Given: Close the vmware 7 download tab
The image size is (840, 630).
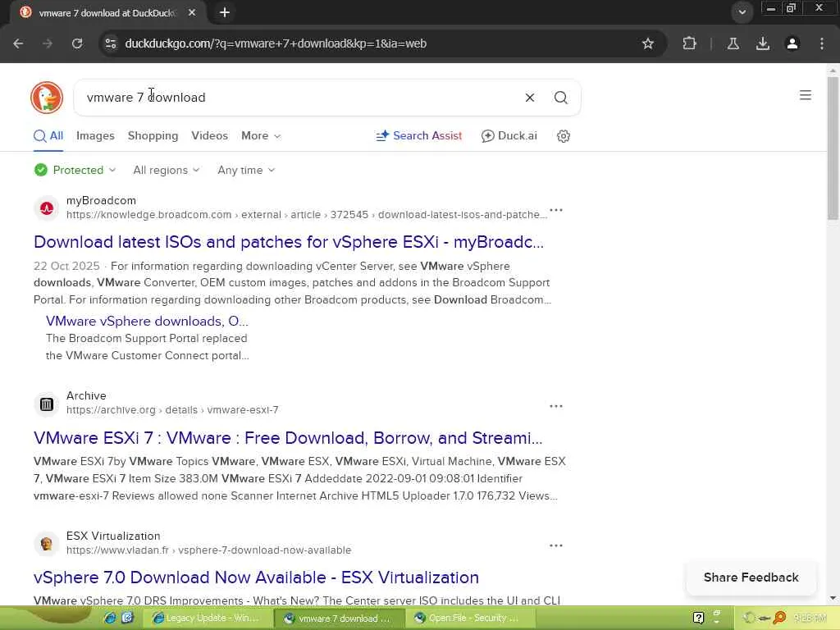Looking at the screenshot, I should click(x=192, y=12).
